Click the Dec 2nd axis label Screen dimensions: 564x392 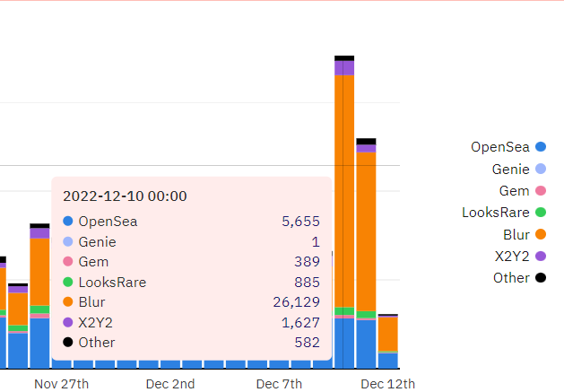[x=170, y=384]
